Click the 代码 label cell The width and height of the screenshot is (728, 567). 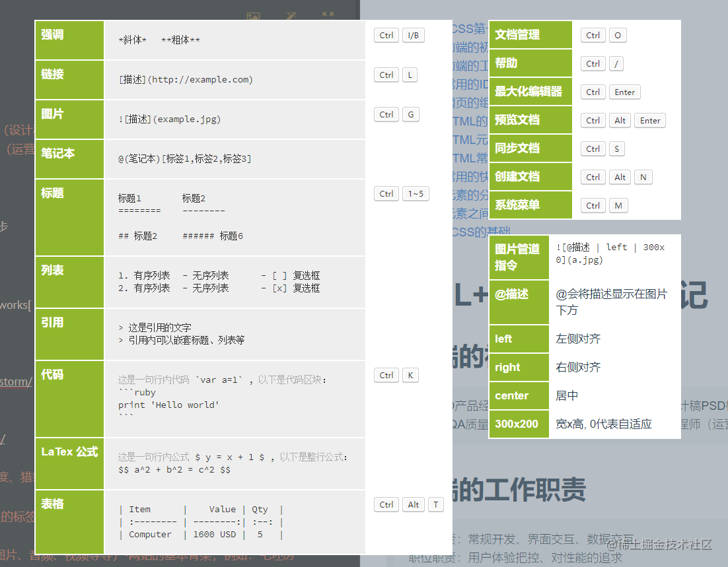(69, 399)
